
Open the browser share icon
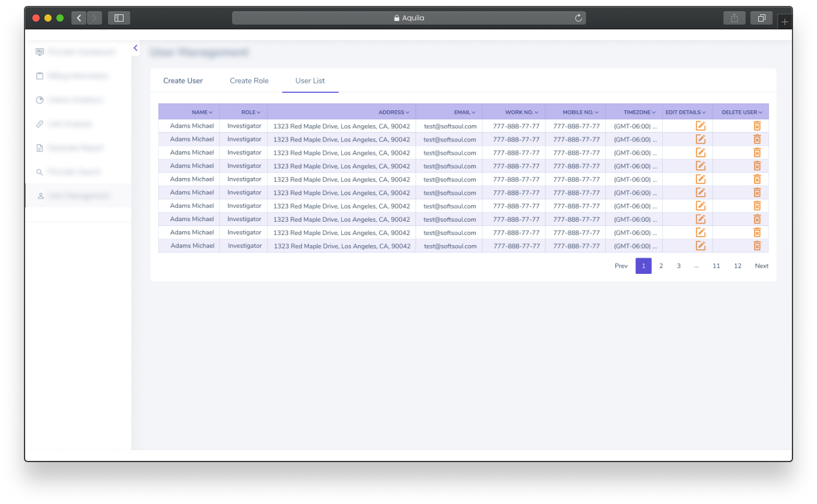pyautogui.click(x=734, y=17)
